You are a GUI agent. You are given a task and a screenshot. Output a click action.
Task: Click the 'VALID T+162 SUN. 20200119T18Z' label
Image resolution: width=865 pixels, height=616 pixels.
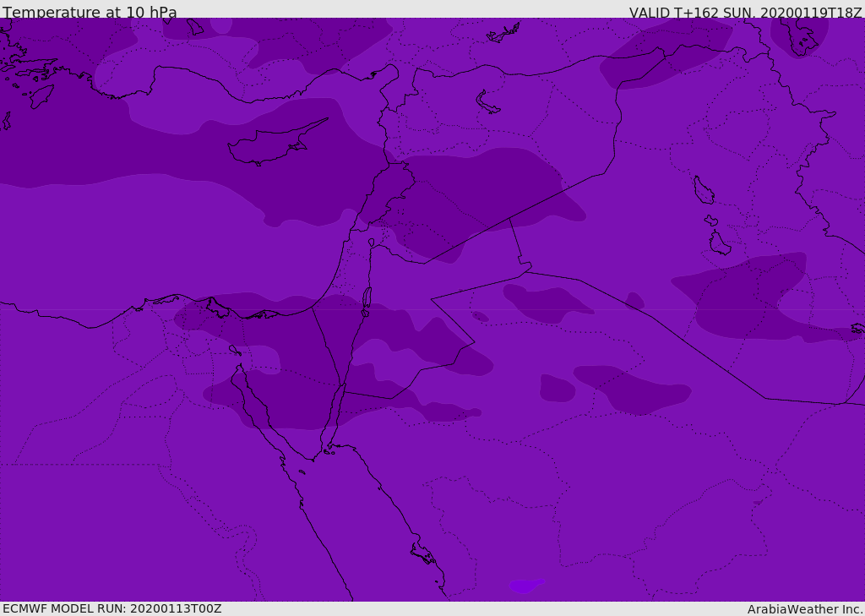click(x=745, y=12)
